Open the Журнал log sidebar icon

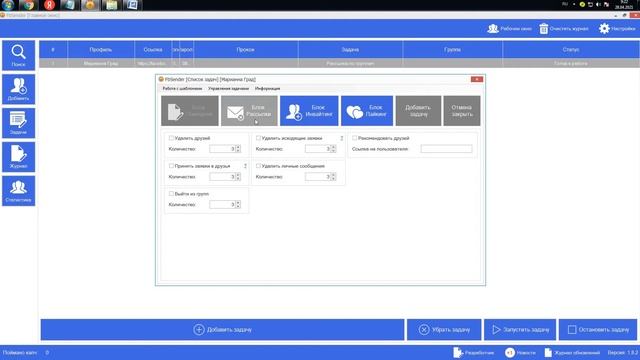(18, 157)
